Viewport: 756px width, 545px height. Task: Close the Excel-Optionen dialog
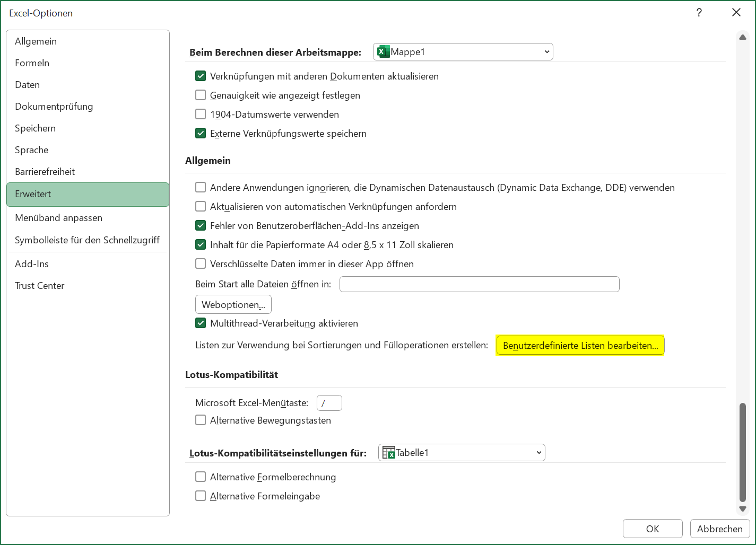736,12
